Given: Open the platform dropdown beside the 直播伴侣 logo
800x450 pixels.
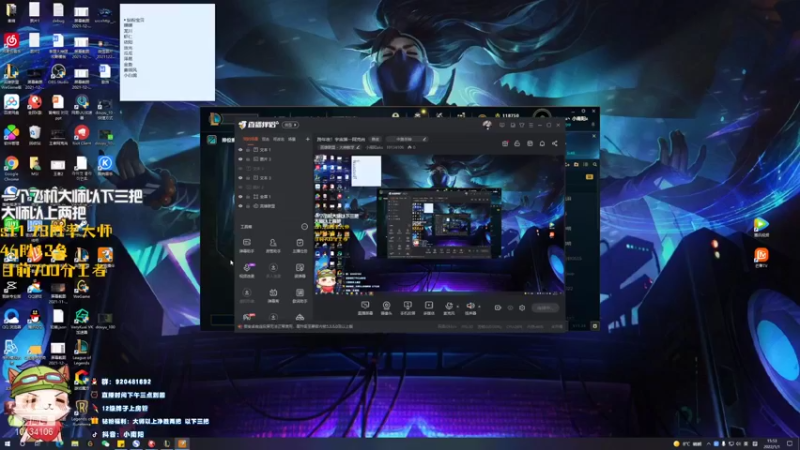Looking at the screenshot, I should (291, 125).
